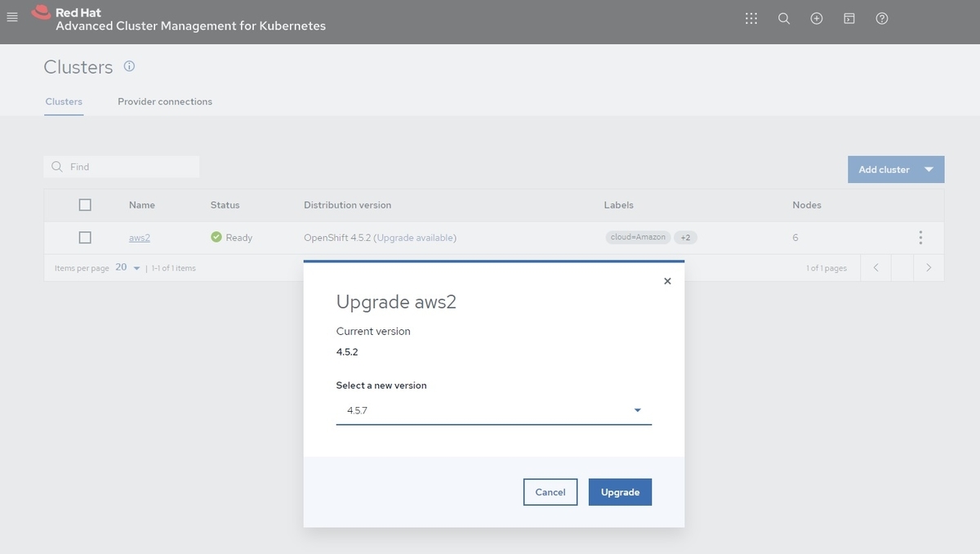Image resolution: width=980 pixels, height=554 pixels.
Task: Click the Labels column header
Action: [619, 205]
